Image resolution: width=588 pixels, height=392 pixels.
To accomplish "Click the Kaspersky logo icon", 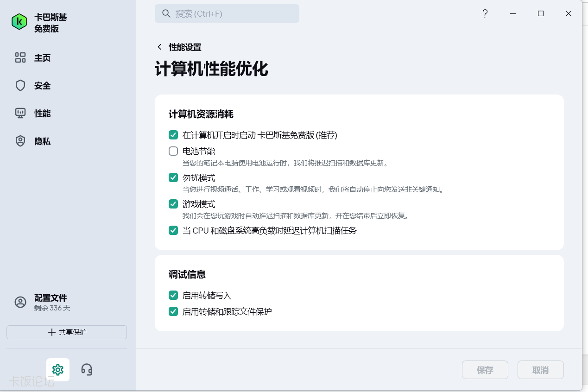I will (x=19, y=22).
